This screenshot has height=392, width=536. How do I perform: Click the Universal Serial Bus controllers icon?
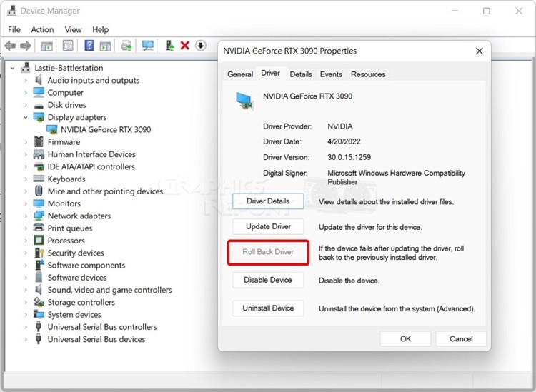point(39,326)
